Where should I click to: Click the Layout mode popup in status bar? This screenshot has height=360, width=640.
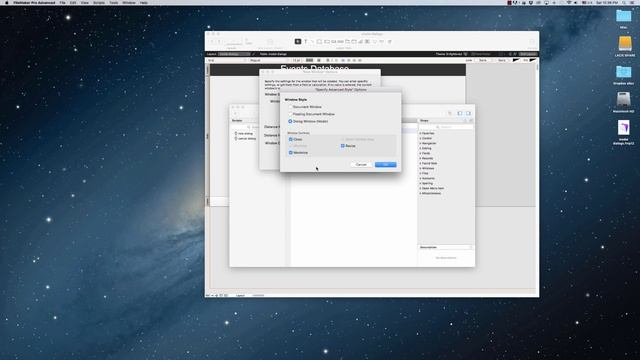coord(240,295)
